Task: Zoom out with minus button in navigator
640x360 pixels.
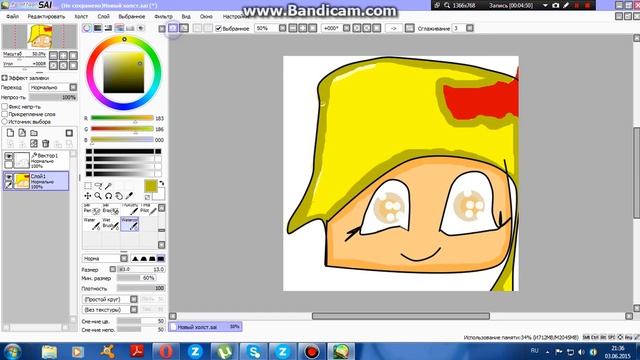Action: 53,55
